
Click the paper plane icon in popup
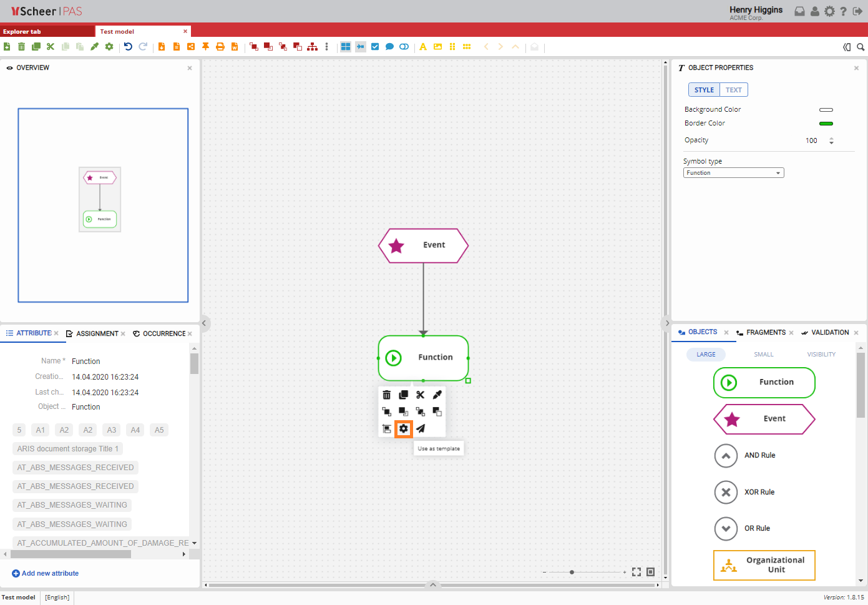(x=421, y=429)
